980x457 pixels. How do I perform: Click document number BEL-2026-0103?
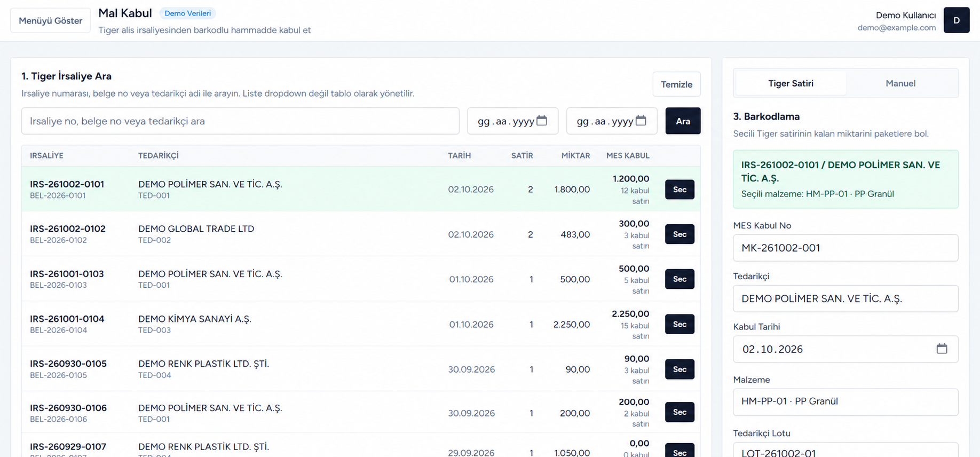[58, 285]
